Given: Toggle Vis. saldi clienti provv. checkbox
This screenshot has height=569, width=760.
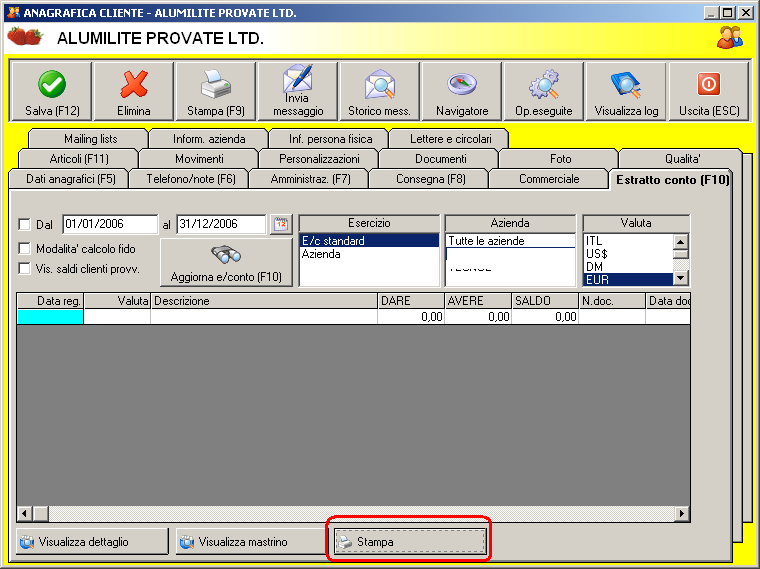Looking at the screenshot, I should 24,269.
